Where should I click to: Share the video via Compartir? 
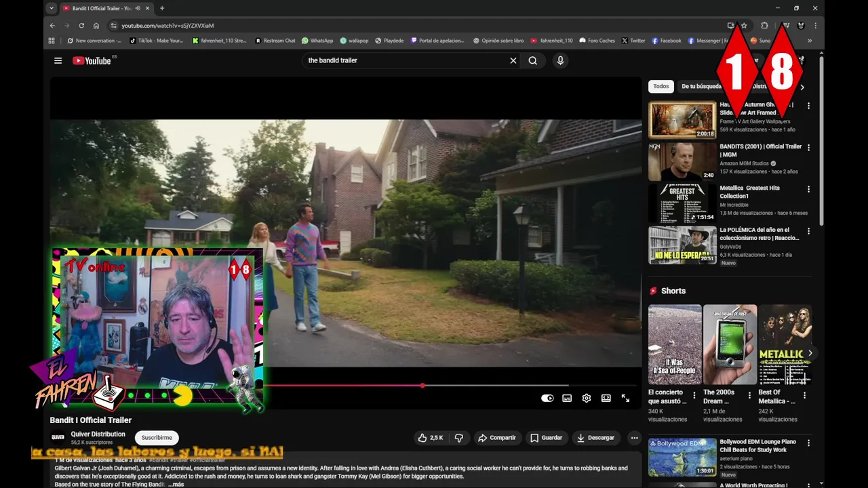click(x=497, y=438)
